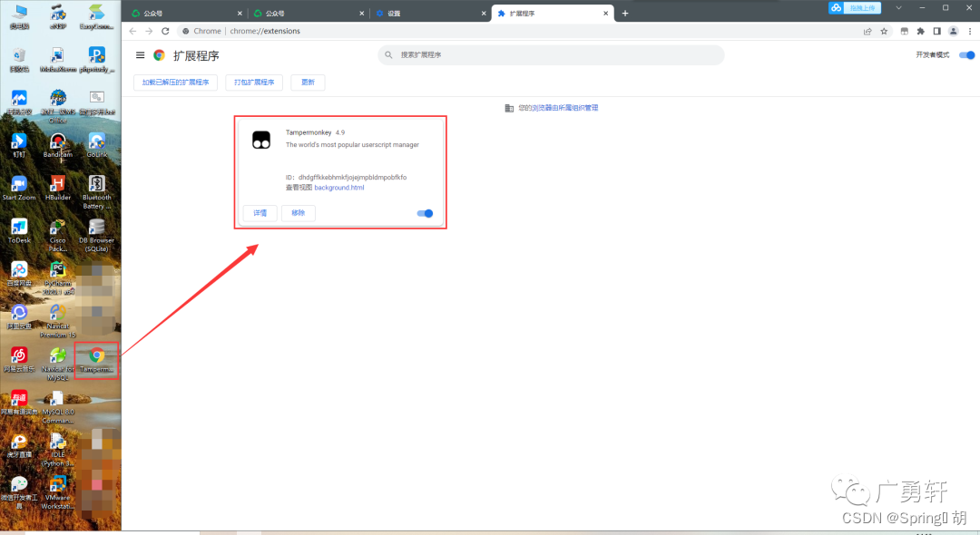Click 加载已解压的扩展程序 button
Image resolution: width=980 pixels, height=535 pixels.
[176, 83]
